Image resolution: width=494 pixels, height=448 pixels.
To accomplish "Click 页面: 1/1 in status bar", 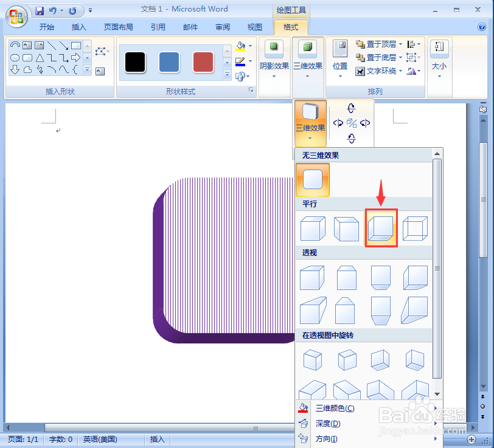I will (x=23, y=439).
